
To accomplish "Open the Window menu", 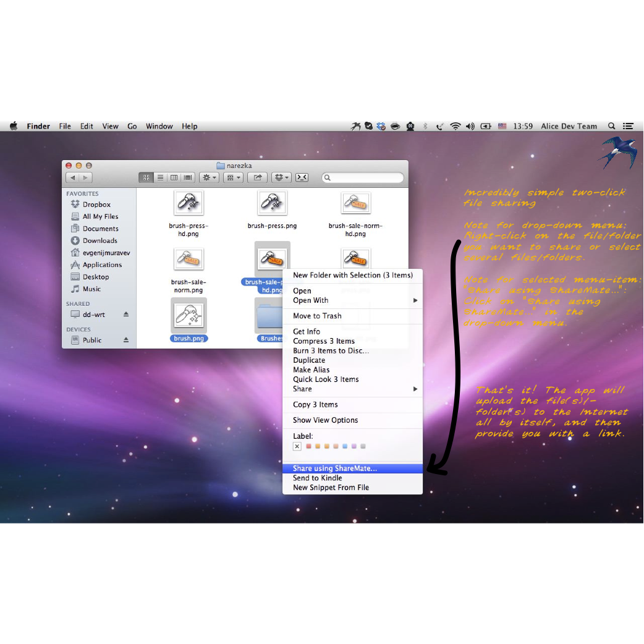I will point(159,126).
